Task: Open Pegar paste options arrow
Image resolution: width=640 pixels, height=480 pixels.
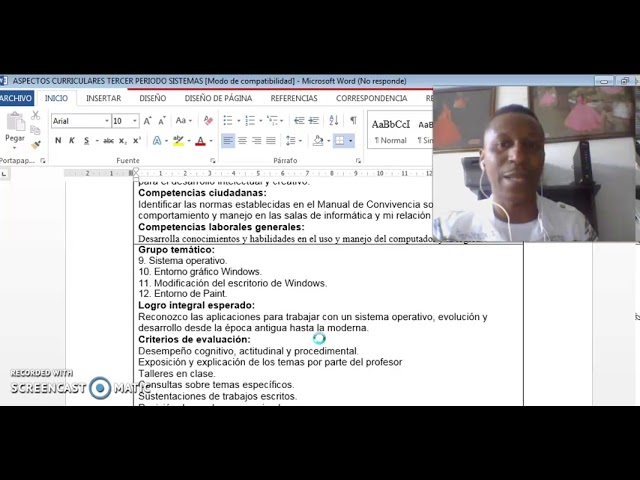Action: [x=15, y=148]
